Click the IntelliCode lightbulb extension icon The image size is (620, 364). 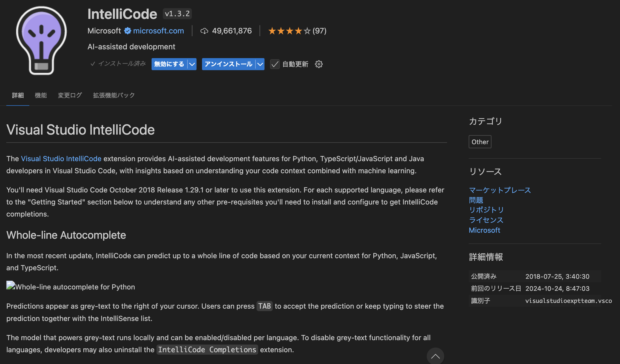click(x=41, y=41)
